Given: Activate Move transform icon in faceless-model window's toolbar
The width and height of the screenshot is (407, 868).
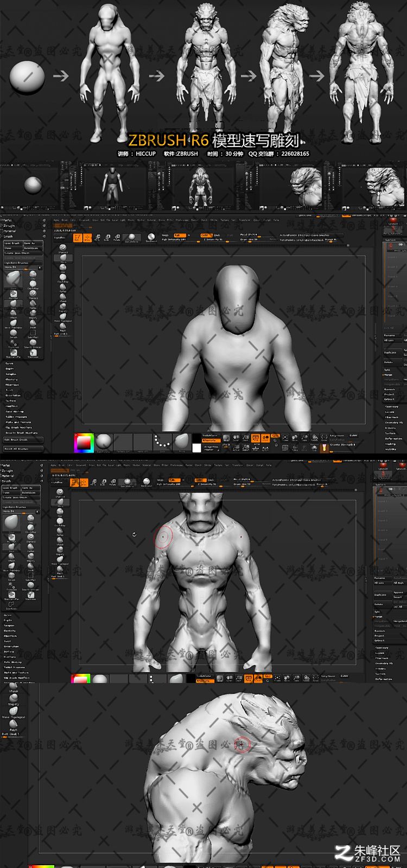Looking at the screenshot, I should (97, 238).
